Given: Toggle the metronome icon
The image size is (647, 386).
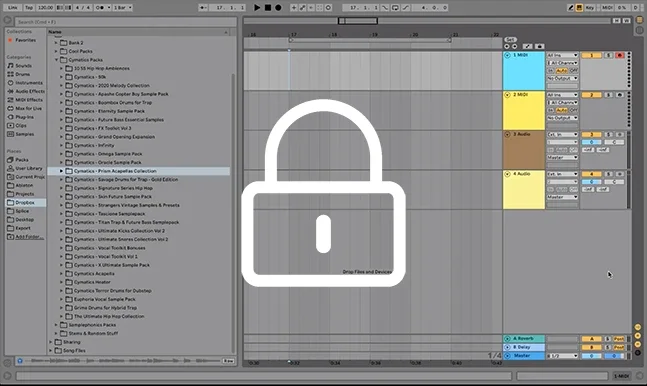Looking at the screenshot, I should tap(100, 7).
